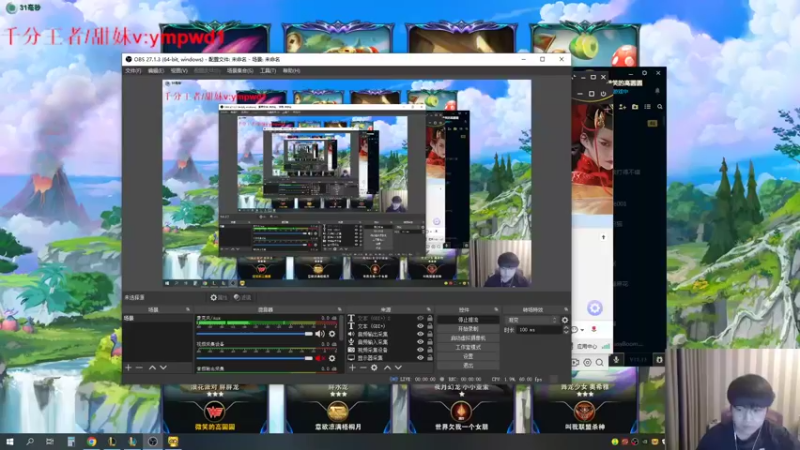Image resolution: width=800 pixels, height=450 pixels.
Task: Open the OBS 工具(T) menu
Action: [x=268, y=70]
